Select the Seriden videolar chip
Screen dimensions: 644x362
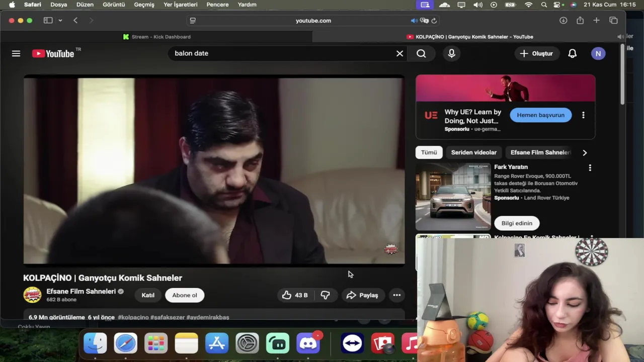(474, 152)
